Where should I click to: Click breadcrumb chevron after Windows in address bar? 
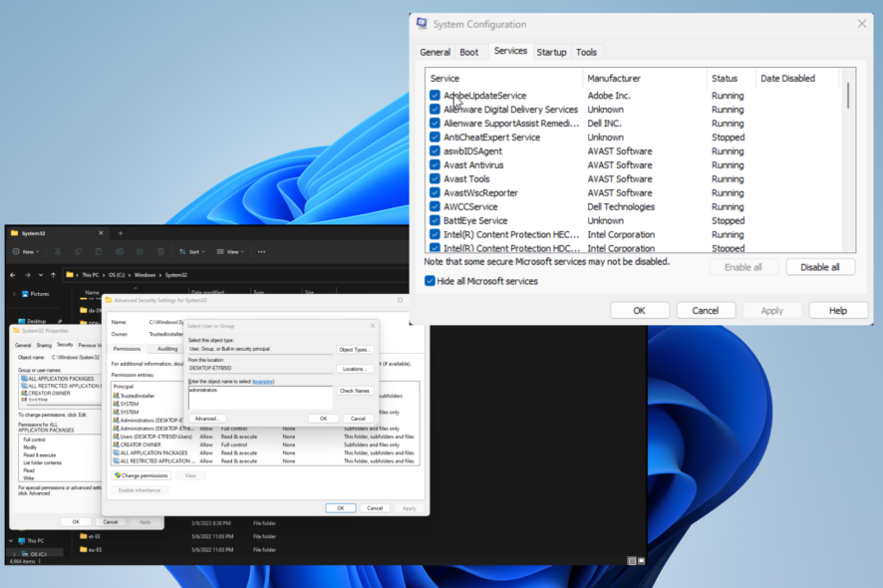tap(160, 275)
